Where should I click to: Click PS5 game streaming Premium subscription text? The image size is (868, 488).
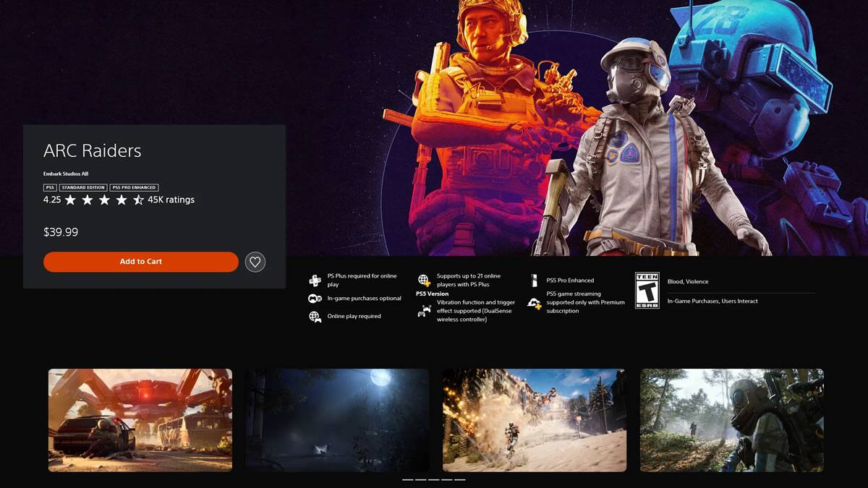click(x=585, y=302)
